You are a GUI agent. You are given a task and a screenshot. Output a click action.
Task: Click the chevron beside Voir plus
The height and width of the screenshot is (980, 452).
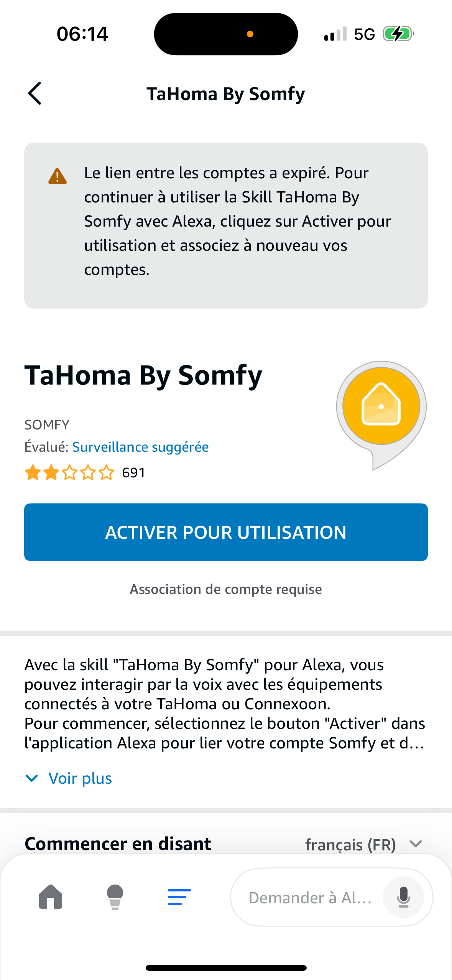coord(31,778)
